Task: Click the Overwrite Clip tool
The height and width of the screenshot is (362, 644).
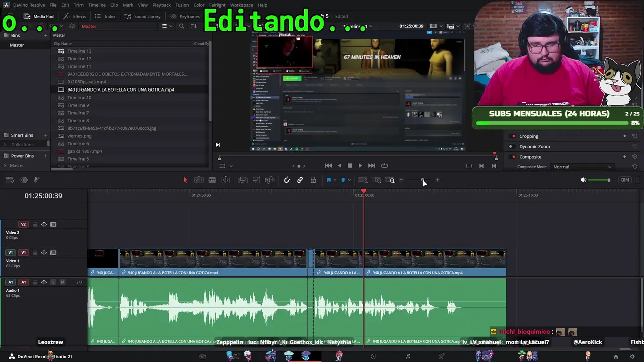Action: point(256,180)
